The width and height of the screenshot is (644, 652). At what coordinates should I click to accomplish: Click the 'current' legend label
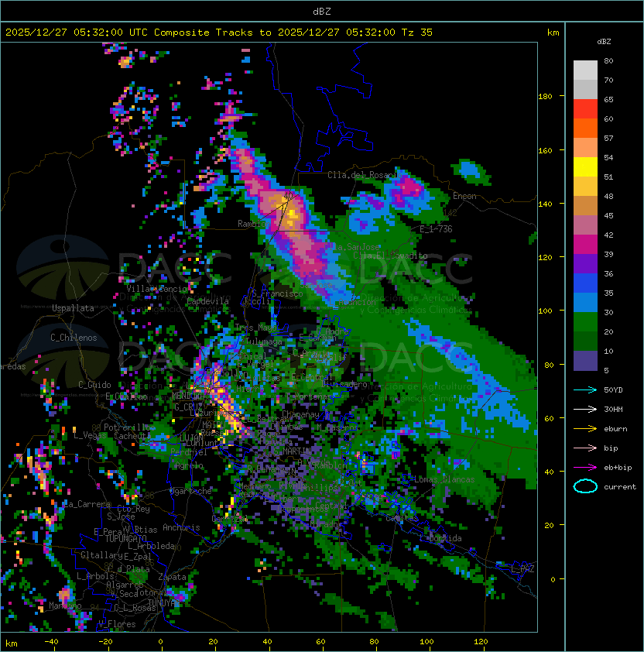coord(620,486)
